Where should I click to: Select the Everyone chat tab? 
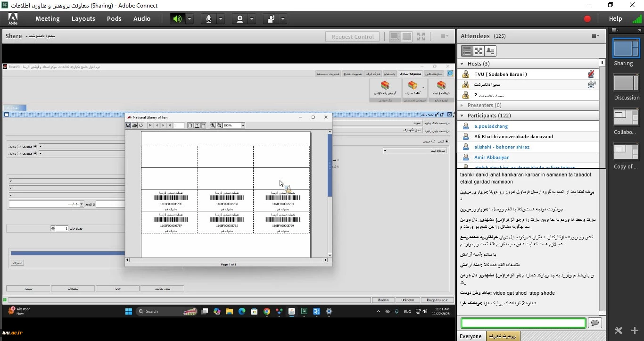(x=471, y=336)
